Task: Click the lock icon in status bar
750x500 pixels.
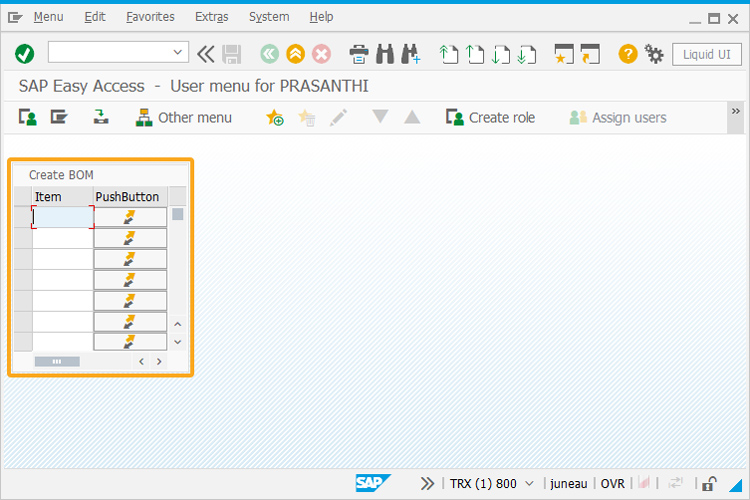Action: click(x=709, y=484)
